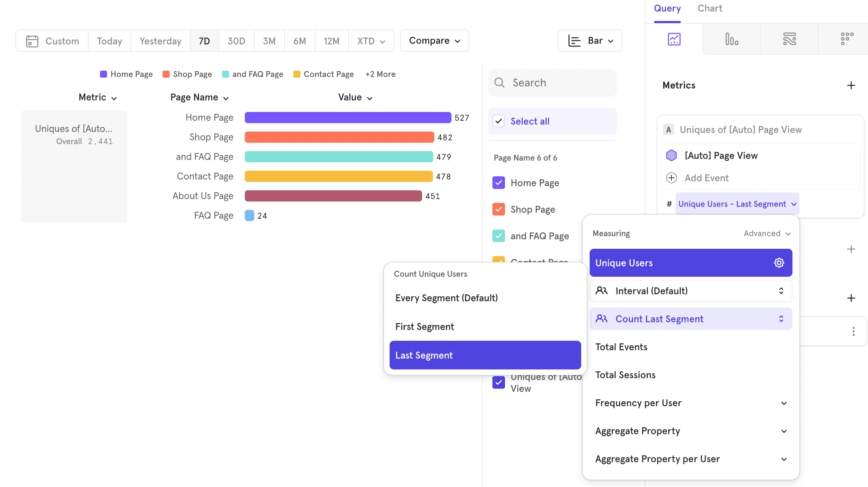Select the Funnels report type icon
This screenshot has width=868, height=487.
point(732,39)
